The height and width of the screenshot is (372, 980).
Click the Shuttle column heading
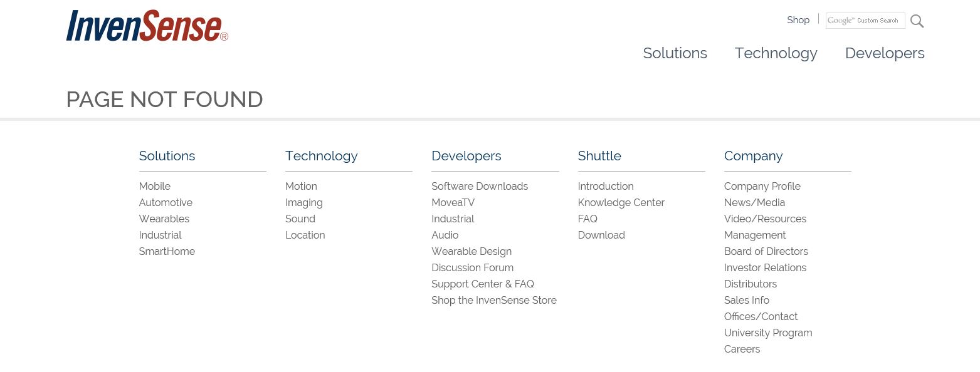pyautogui.click(x=599, y=156)
